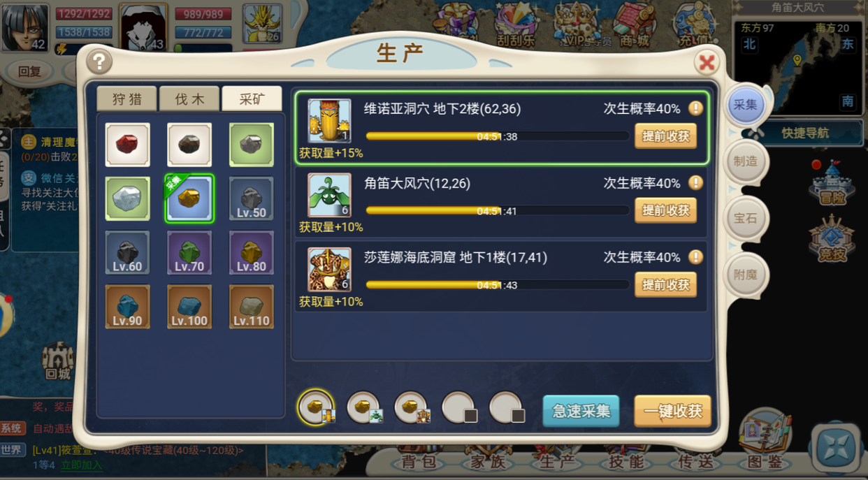Screen dimensions: 868x480
Task: Pick the Lv.70 green ore
Action: click(189, 252)
